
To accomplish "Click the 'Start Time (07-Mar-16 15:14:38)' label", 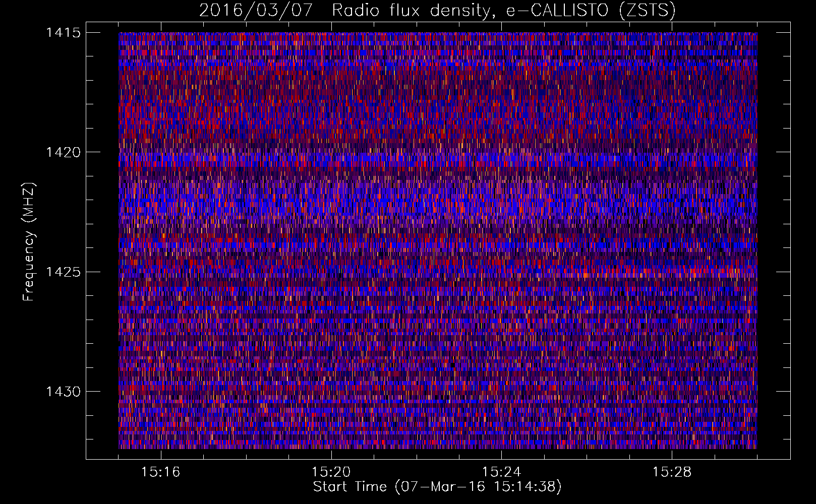I will click(x=437, y=487).
